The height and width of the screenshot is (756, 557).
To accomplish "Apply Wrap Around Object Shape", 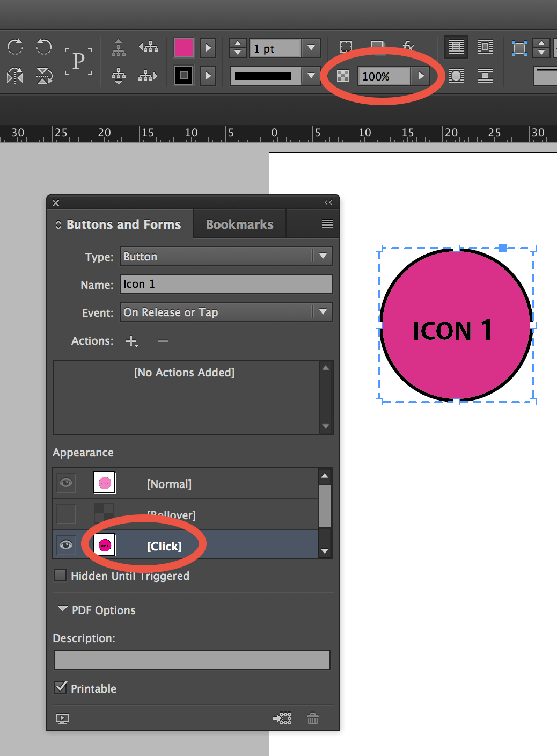I will 456,76.
